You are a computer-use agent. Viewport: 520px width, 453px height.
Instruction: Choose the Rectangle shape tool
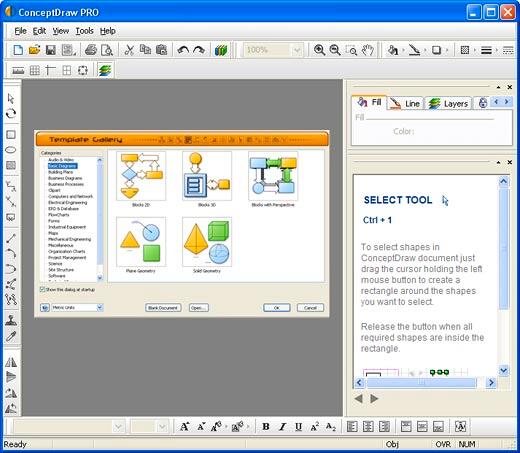[11, 135]
